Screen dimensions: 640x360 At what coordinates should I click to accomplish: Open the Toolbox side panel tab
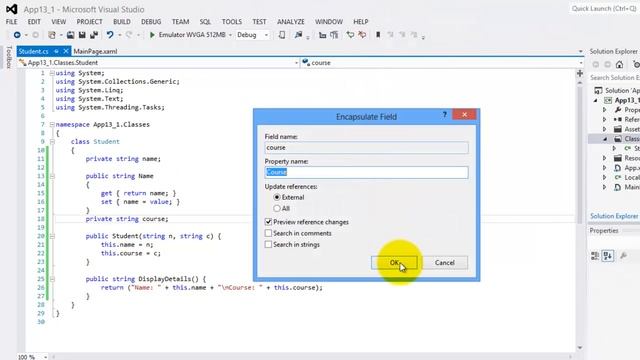(9, 57)
